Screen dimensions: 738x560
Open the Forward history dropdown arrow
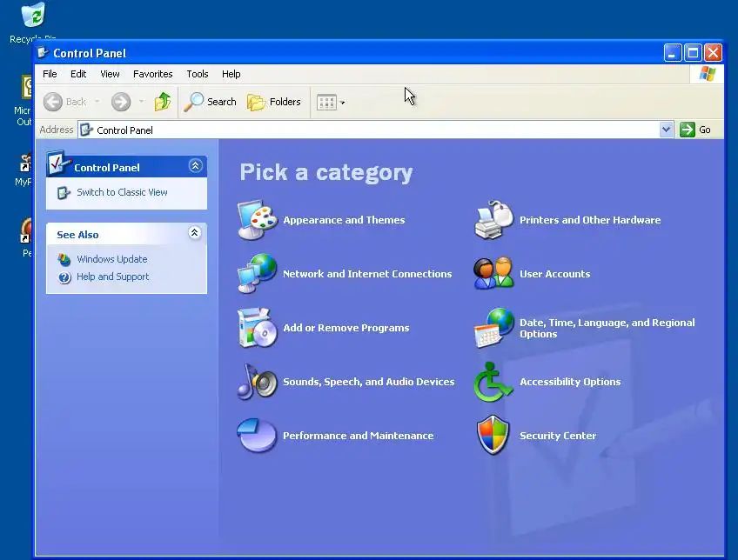tap(141, 101)
